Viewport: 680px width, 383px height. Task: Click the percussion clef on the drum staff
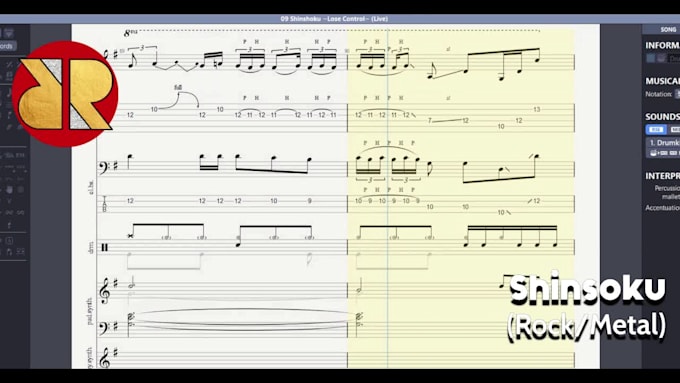tap(105, 247)
